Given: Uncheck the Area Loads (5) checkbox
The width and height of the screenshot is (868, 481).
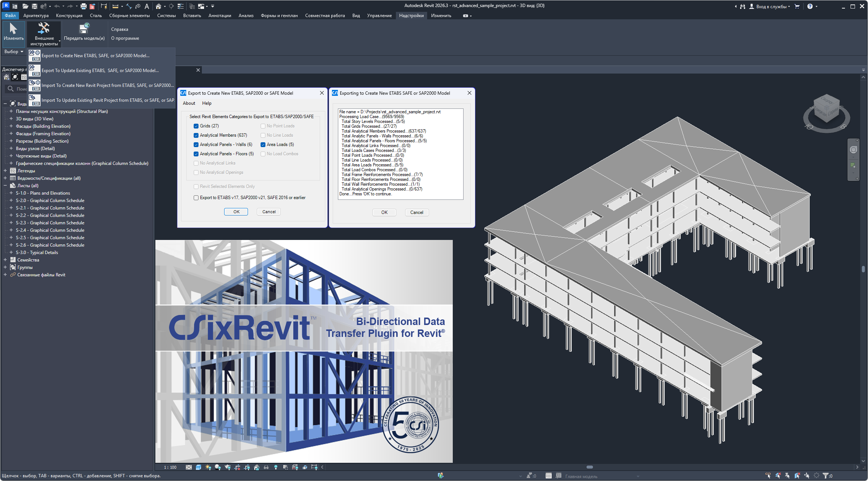Looking at the screenshot, I should click(263, 145).
